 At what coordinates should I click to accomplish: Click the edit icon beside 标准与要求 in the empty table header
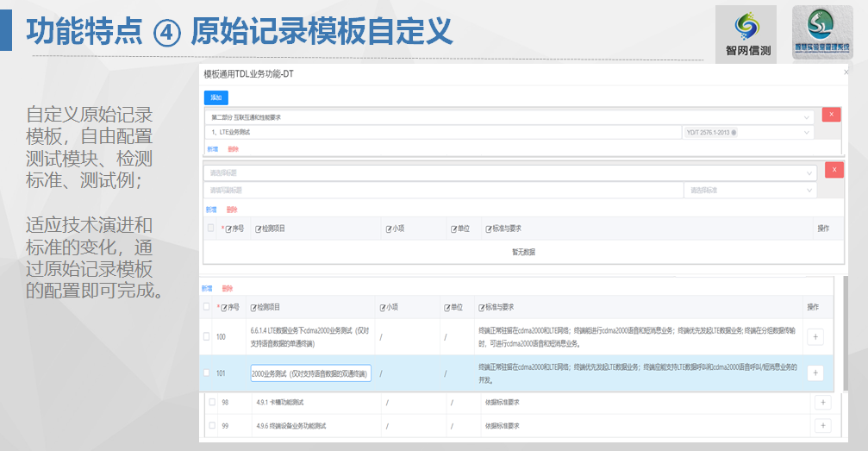coord(489,229)
